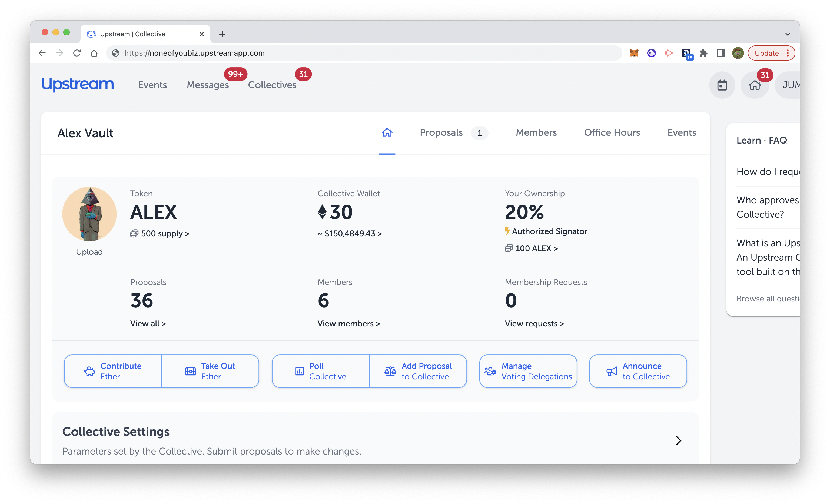Click the browser address bar URL
The image size is (830, 504).
click(194, 53)
